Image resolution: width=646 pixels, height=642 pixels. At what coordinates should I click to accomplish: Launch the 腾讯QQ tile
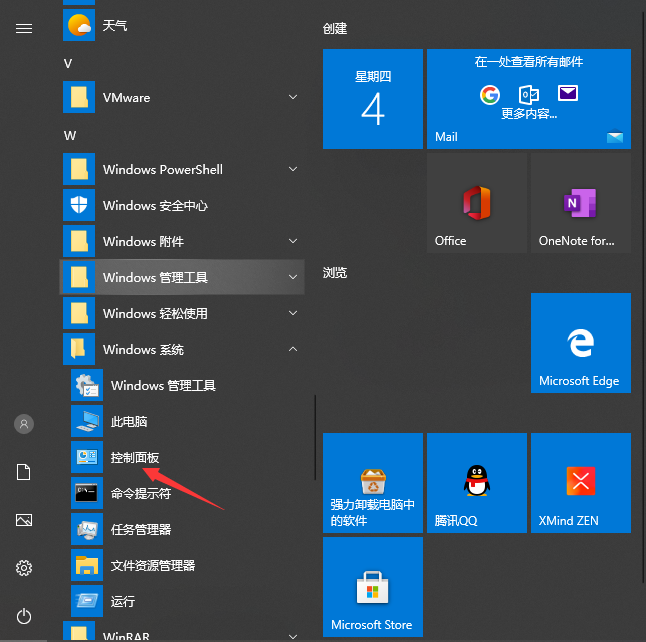[476, 483]
